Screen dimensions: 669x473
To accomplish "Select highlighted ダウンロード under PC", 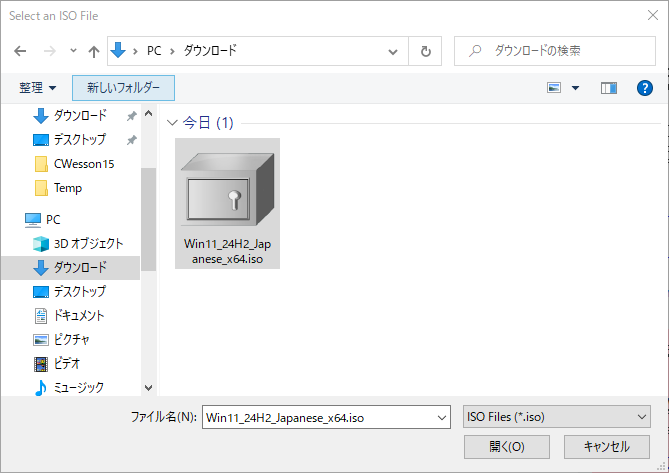I will tap(70, 267).
